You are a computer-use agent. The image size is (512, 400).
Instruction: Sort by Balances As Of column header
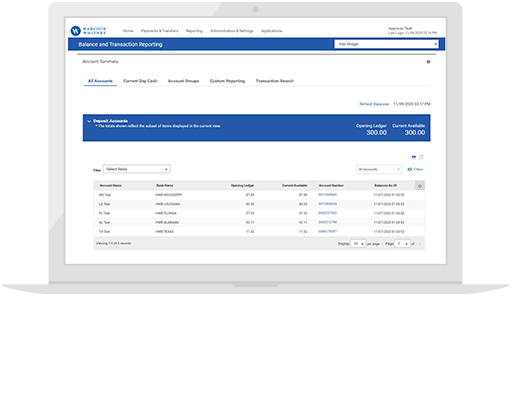pos(386,185)
